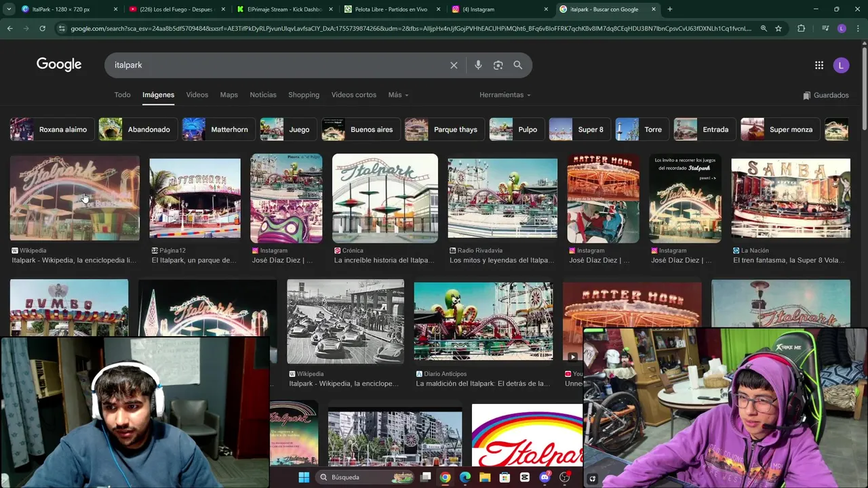
Task: Switch to the Los del Fuego YouTube tab
Action: 176,9
